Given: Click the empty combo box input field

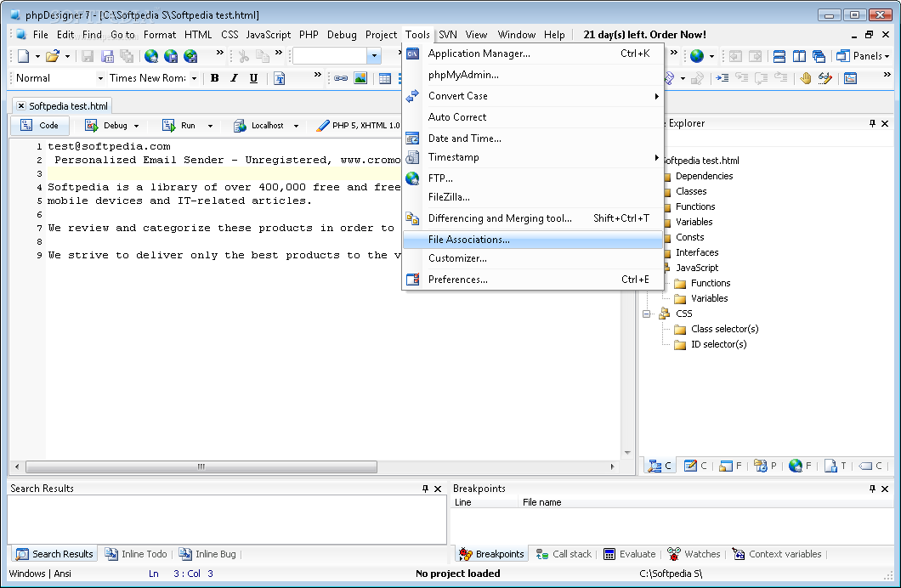Looking at the screenshot, I should [330, 56].
